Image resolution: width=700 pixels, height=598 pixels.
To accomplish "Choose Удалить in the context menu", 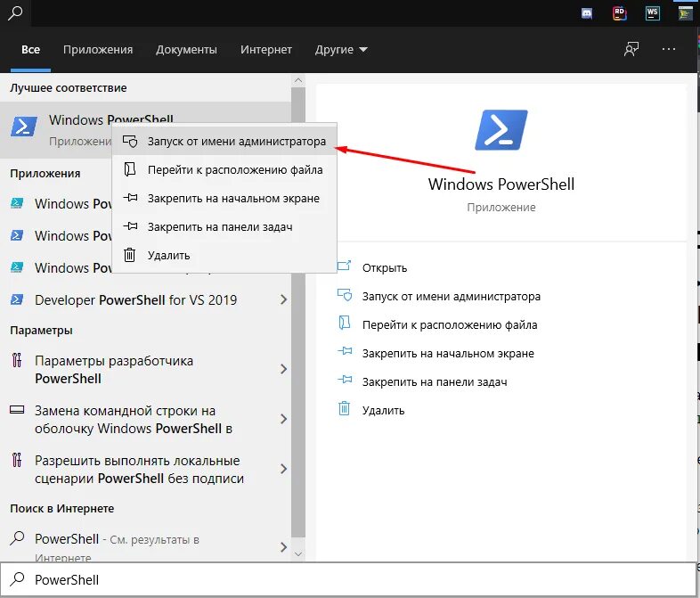I will 224,256.
